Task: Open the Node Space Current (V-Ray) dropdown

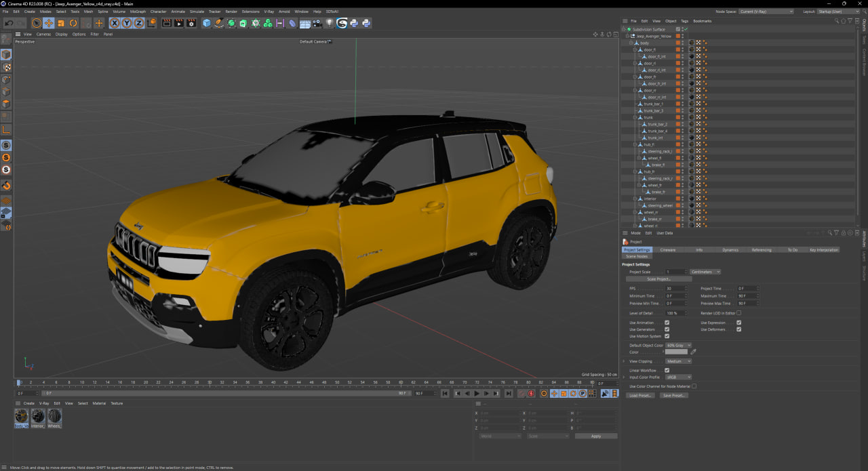Action: tap(766, 12)
